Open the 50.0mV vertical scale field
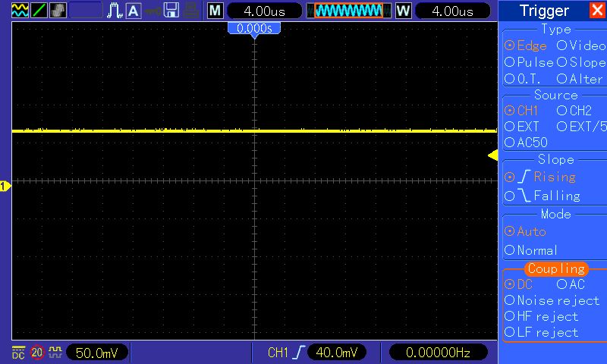Screen dimensions: 607x364 95,353
